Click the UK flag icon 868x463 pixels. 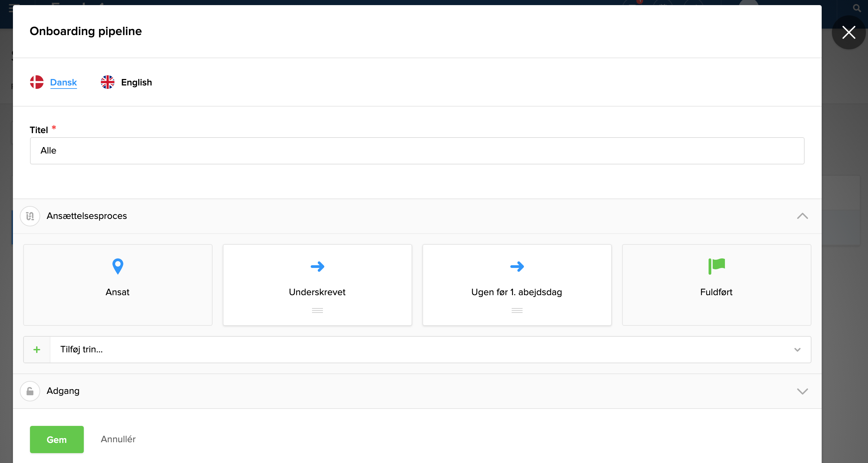pyautogui.click(x=108, y=82)
